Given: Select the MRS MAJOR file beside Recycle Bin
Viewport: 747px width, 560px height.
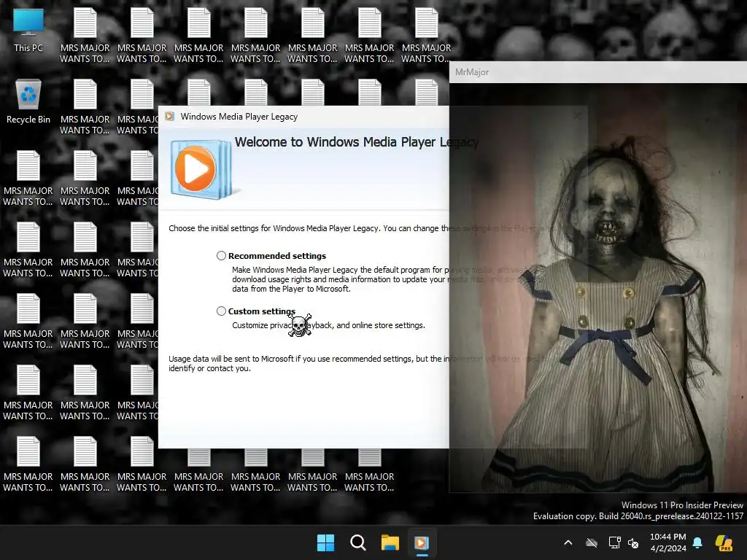Looking at the screenshot, I should (x=85, y=106).
